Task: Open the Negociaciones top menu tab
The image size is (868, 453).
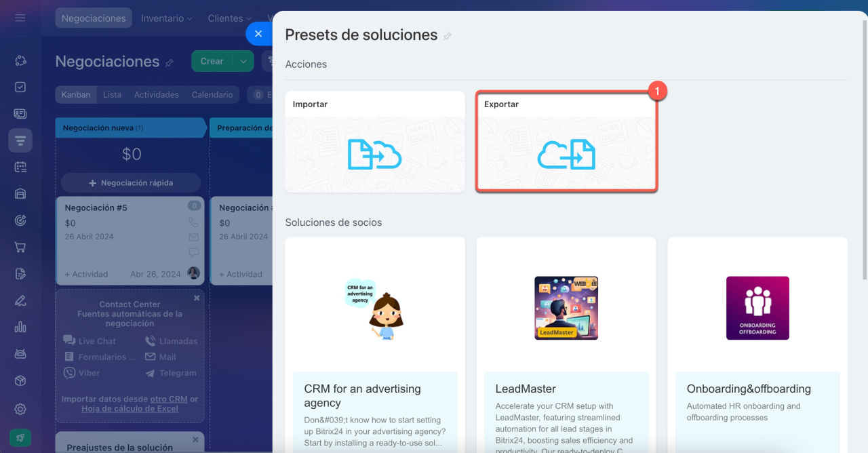Action: pos(94,18)
